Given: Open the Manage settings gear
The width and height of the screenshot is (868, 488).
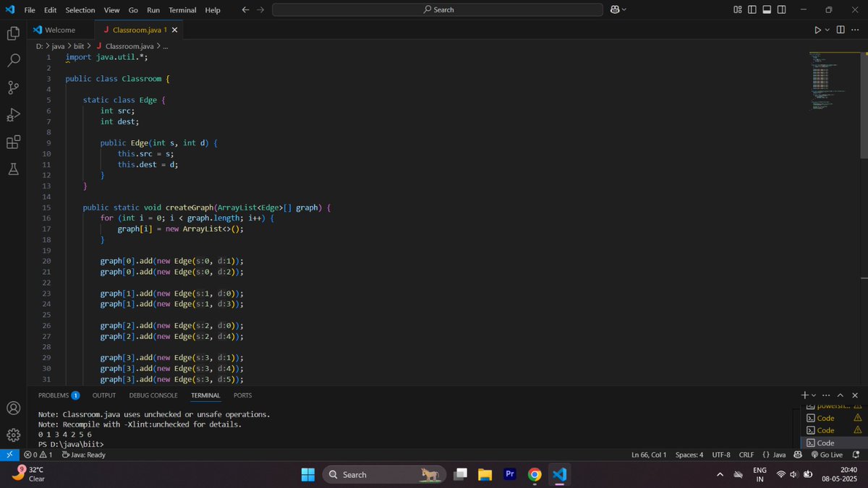Looking at the screenshot, I should click(13, 435).
